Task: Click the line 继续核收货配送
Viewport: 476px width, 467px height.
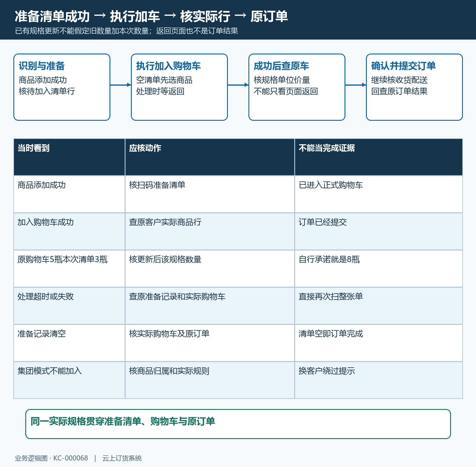Action: pyautogui.click(x=399, y=80)
